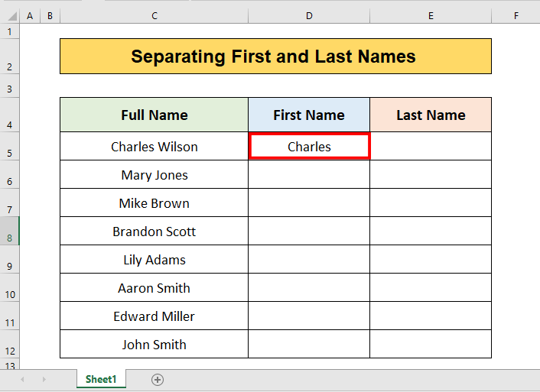Viewport: 540px width, 392px height.
Task: Click the cell containing Charles
Action: click(309, 147)
